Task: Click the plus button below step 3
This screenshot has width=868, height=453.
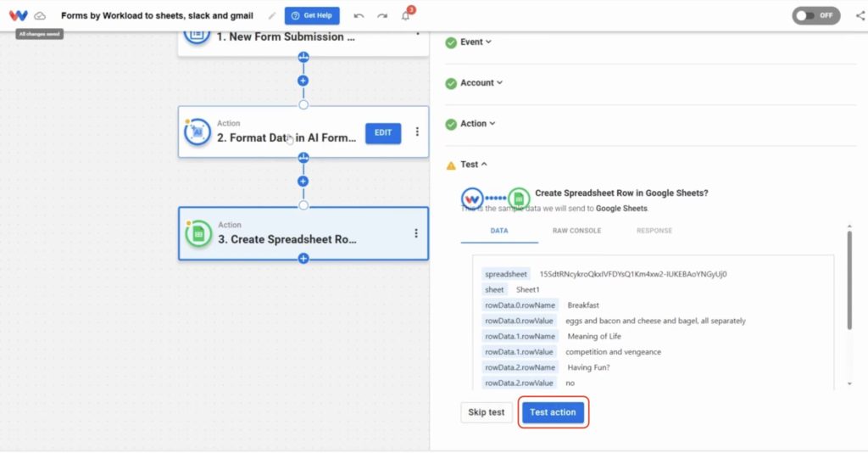Action: 303,258
